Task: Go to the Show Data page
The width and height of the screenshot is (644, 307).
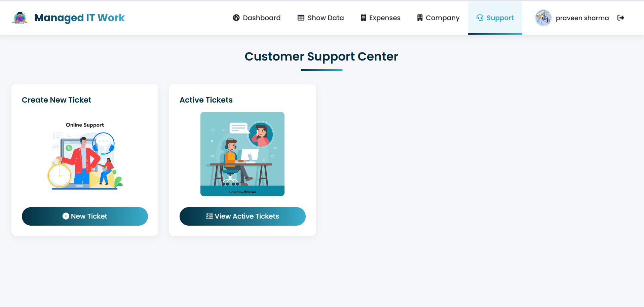Action: tap(325, 18)
